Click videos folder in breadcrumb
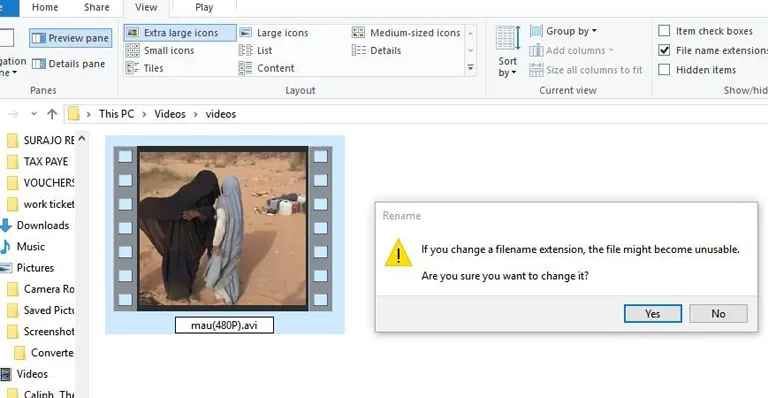The width and height of the screenshot is (768, 398). (220, 114)
